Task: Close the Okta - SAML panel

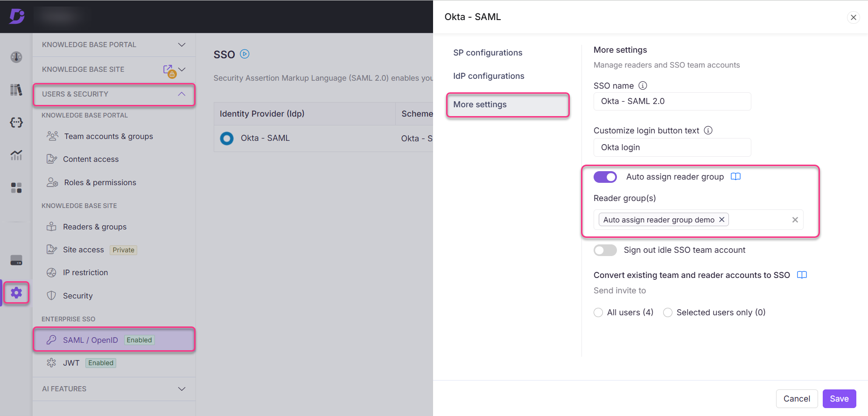Action: tap(853, 17)
